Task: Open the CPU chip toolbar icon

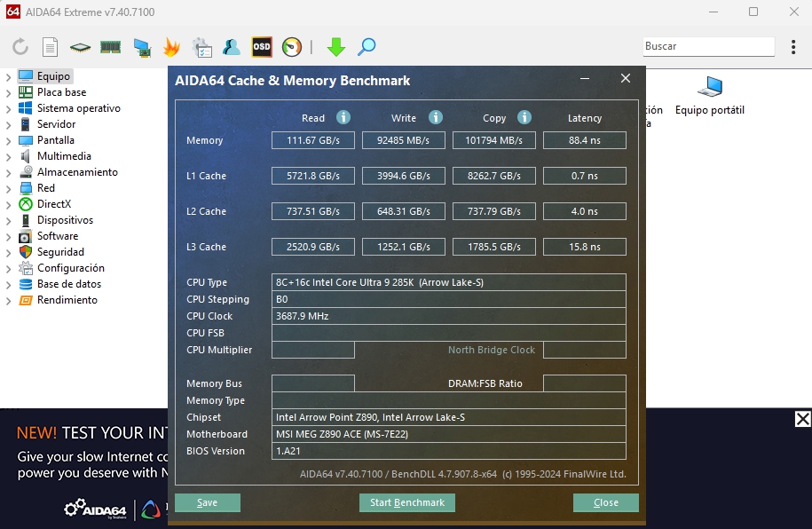Action: (80, 47)
